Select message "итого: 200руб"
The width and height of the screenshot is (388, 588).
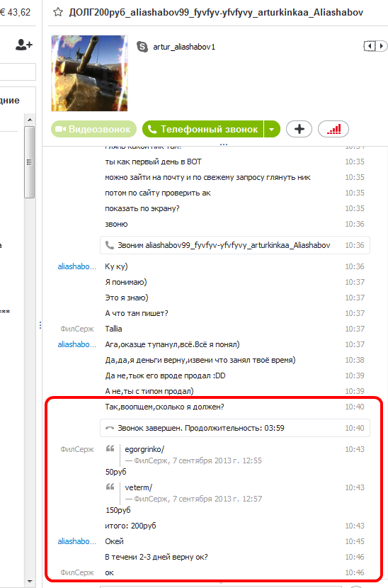click(130, 526)
